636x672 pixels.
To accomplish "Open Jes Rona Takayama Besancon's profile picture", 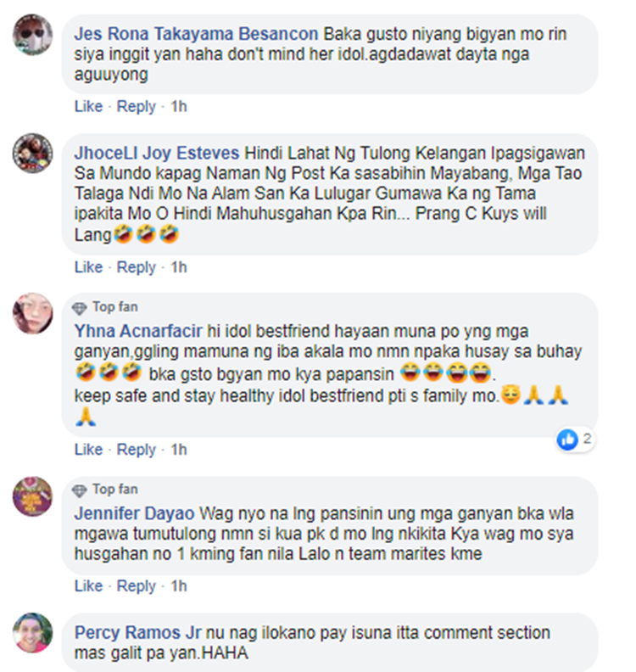I will tap(32, 34).
